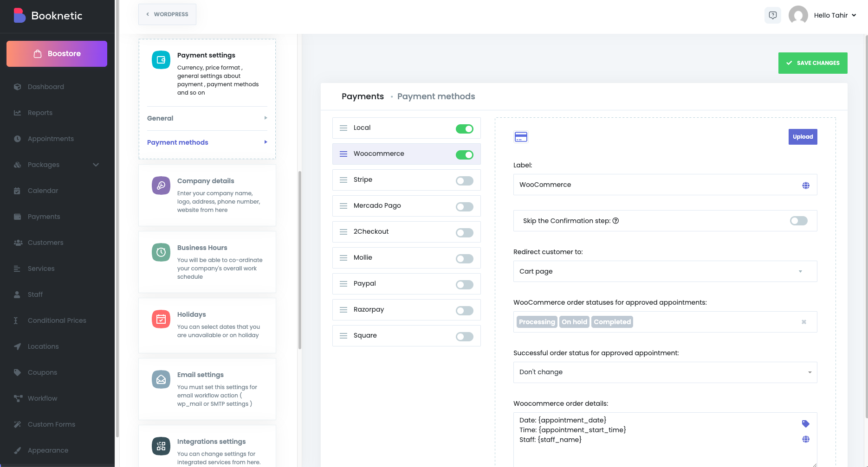Open the order statuses multi-select field

pos(665,322)
